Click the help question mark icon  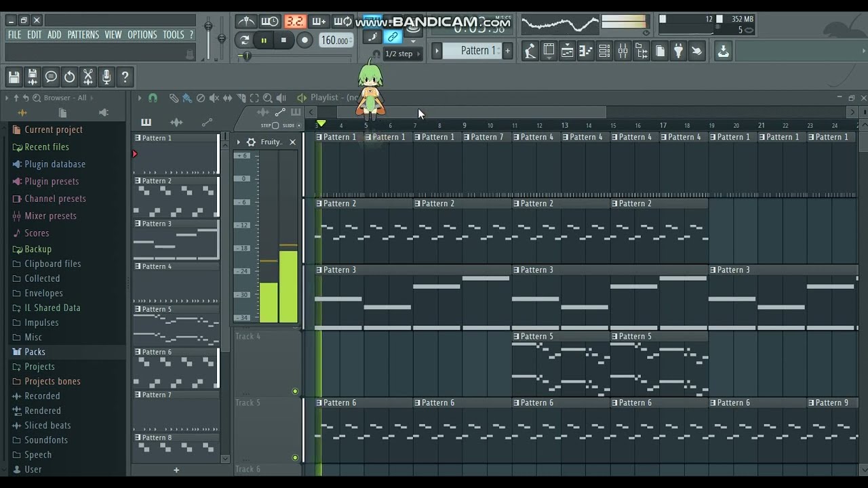(125, 77)
